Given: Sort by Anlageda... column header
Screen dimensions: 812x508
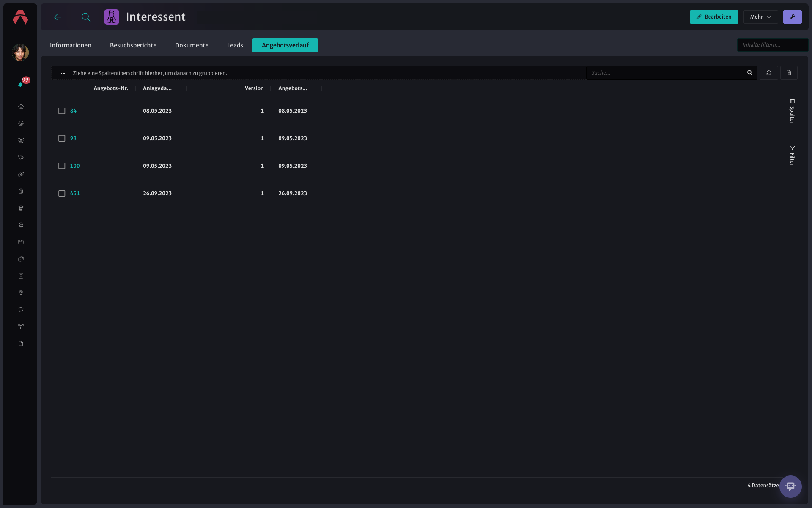Looking at the screenshot, I should pyautogui.click(x=157, y=88).
